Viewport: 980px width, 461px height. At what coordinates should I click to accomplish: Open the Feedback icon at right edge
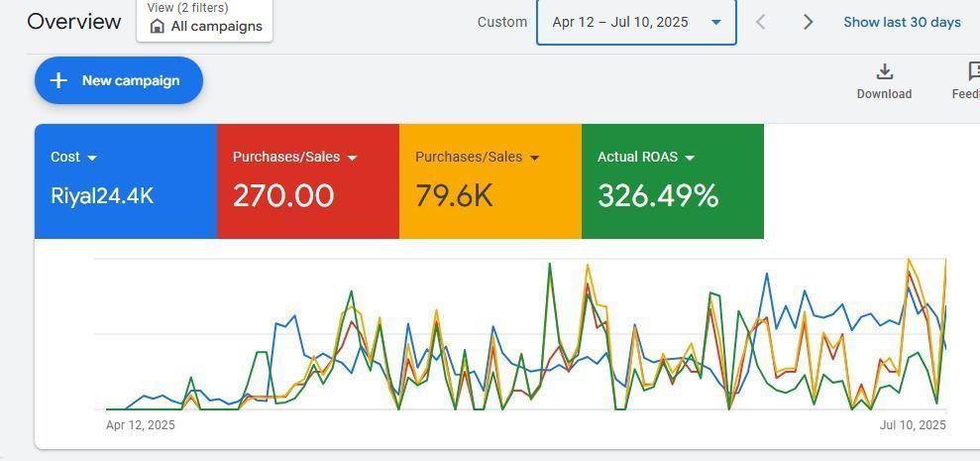pyautogui.click(x=973, y=72)
